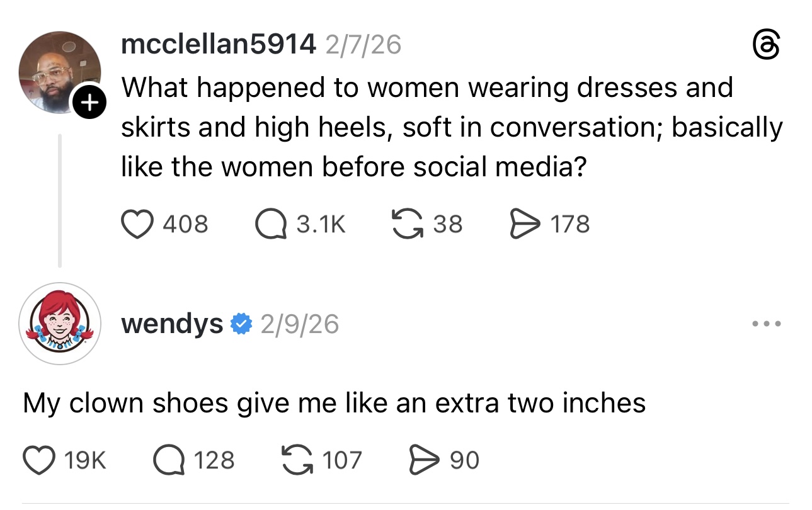
Task: Click the blue verified badge next to wendys
Action: (241, 324)
